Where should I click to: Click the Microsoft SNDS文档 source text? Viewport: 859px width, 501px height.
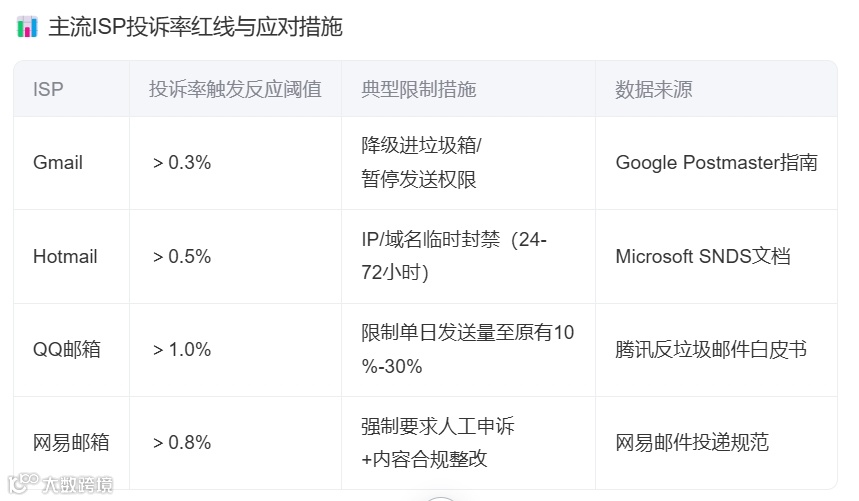703,256
